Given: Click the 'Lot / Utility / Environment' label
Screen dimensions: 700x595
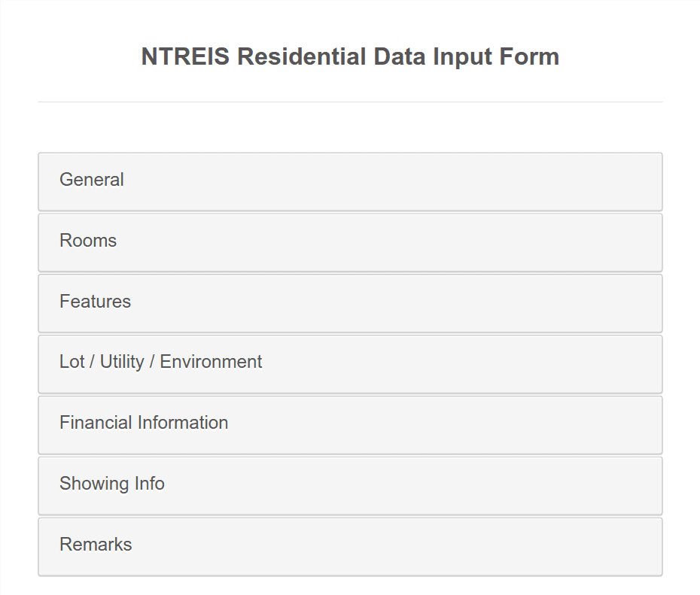Looking at the screenshot, I should [x=160, y=363].
